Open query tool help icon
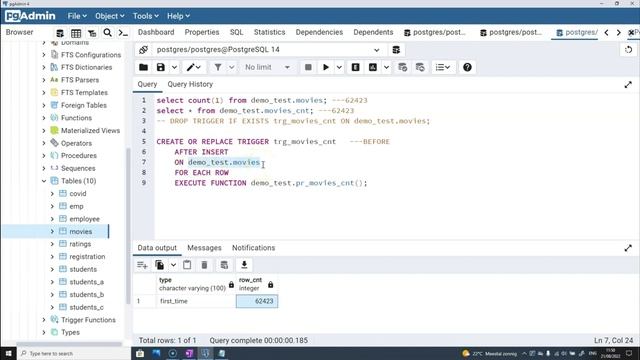The image size is (640, 360). click(x=467, y=67)
